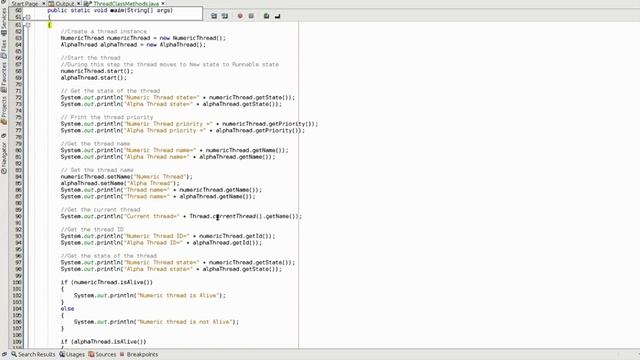Click numericThread.getPriority() on line 76

[268, 124]
